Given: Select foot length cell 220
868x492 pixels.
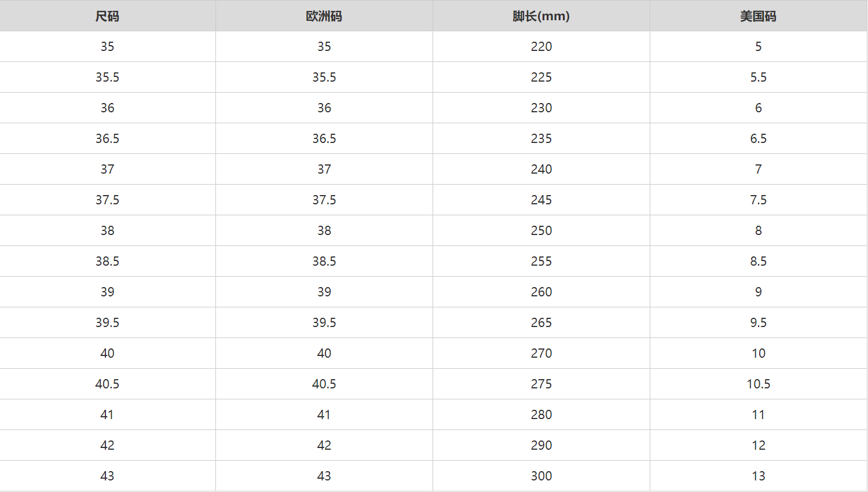Looking at the screenshot, I should click(x=541, y=46).
